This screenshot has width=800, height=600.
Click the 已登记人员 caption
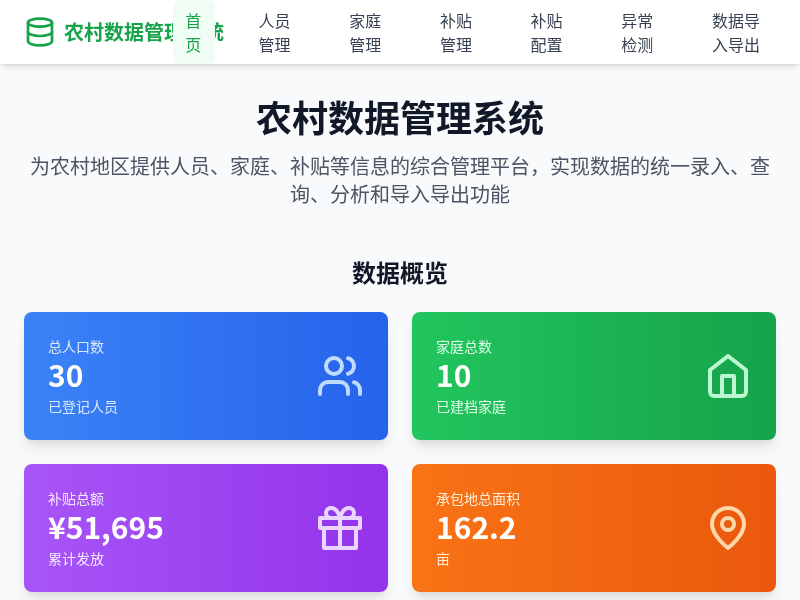(x=83, y=407)
